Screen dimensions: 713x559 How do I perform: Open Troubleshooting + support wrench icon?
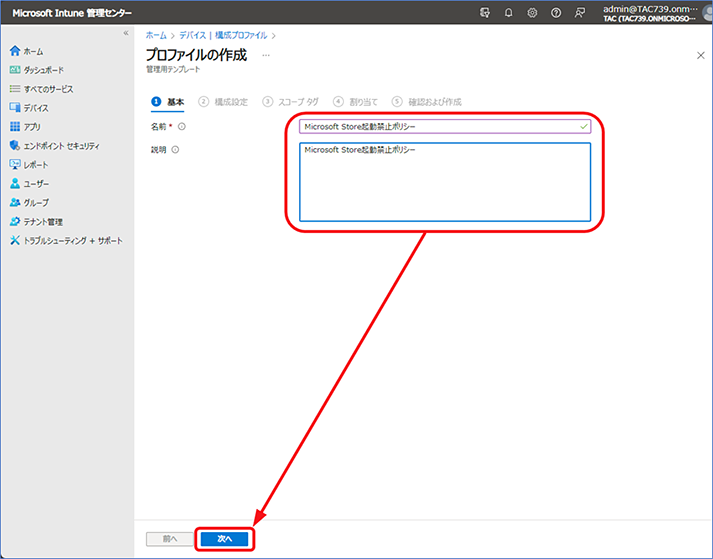click(15, 240)
